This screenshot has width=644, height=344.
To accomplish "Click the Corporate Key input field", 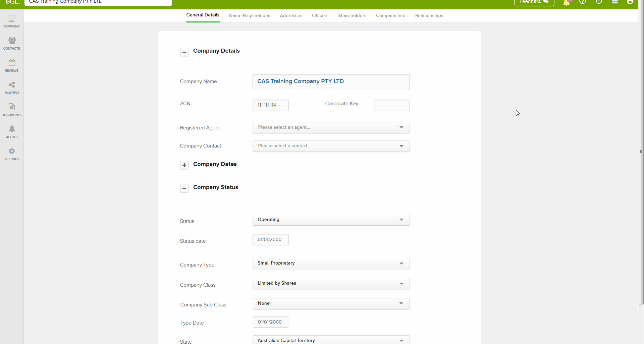I will (391, 105).
